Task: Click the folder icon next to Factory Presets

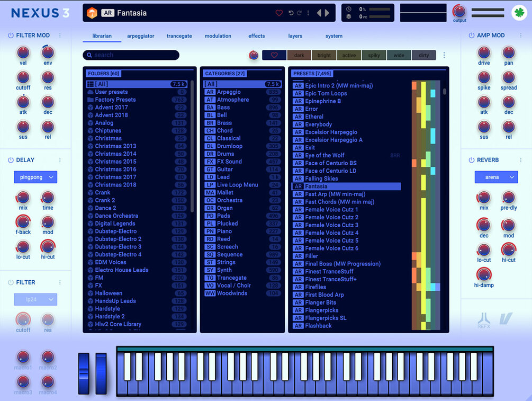Action: [x=91, y=100]
